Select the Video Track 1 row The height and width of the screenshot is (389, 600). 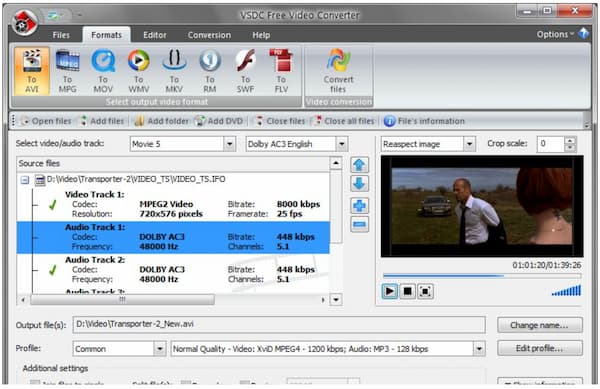coord(173,205)
